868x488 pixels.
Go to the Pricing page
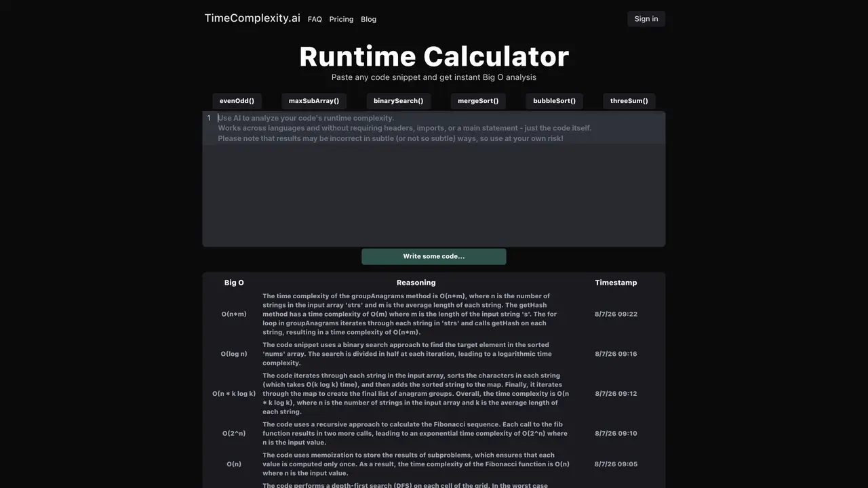point(341,19)
